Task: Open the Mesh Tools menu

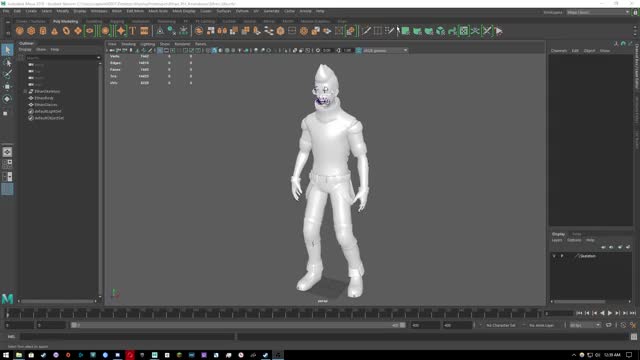Action: tap(158, 11)
